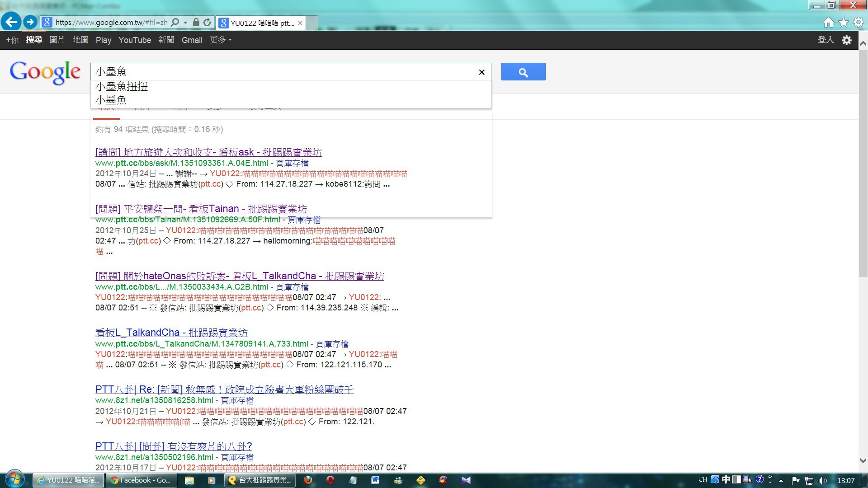868x488 pixels.
Task: Select the 小墨魚扭扭 search suggestion
Action: click(122, 87)
